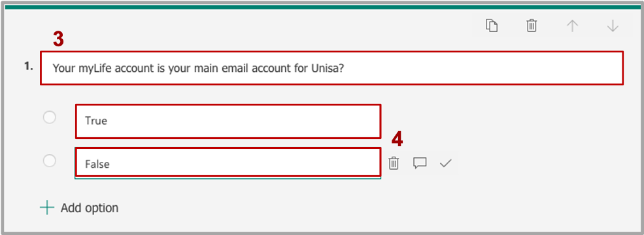Click into the question title text field

click(331, 68)
